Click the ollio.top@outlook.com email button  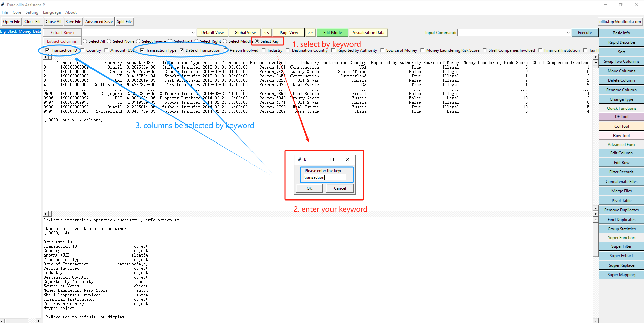(x=620, y=22)
